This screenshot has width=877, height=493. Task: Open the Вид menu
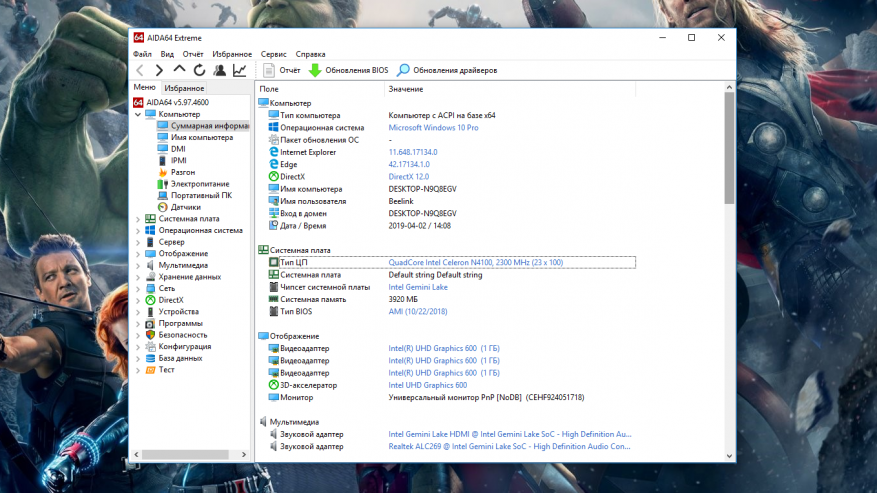tap(167, 54)
